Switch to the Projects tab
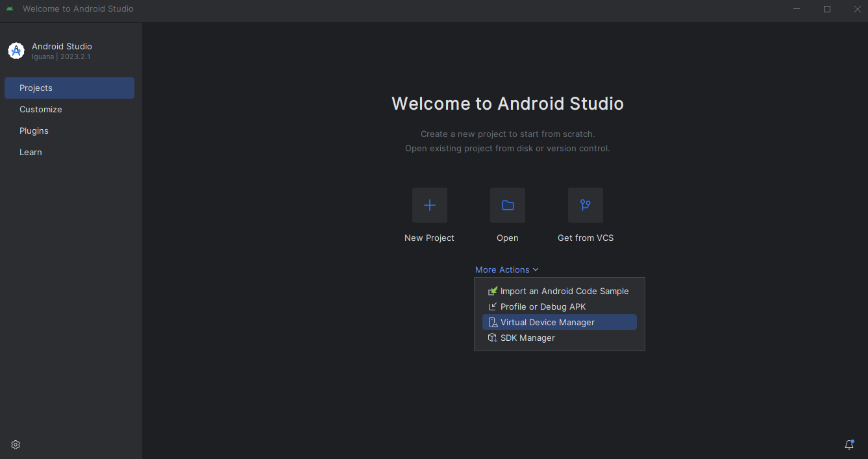868x459 pixels. tap(69, 88)
